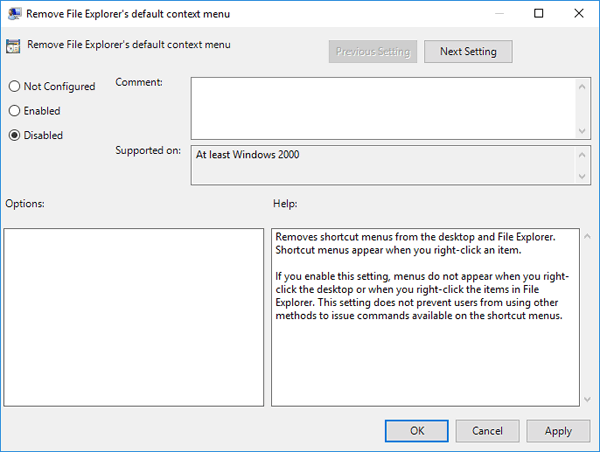Confirm the setting with OK
The image size is (600, 452).
[x=417, y=430]
